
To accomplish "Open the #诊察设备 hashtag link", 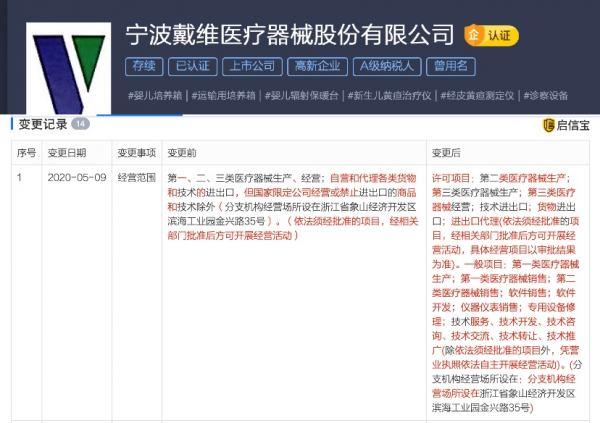I will [546, 96].
